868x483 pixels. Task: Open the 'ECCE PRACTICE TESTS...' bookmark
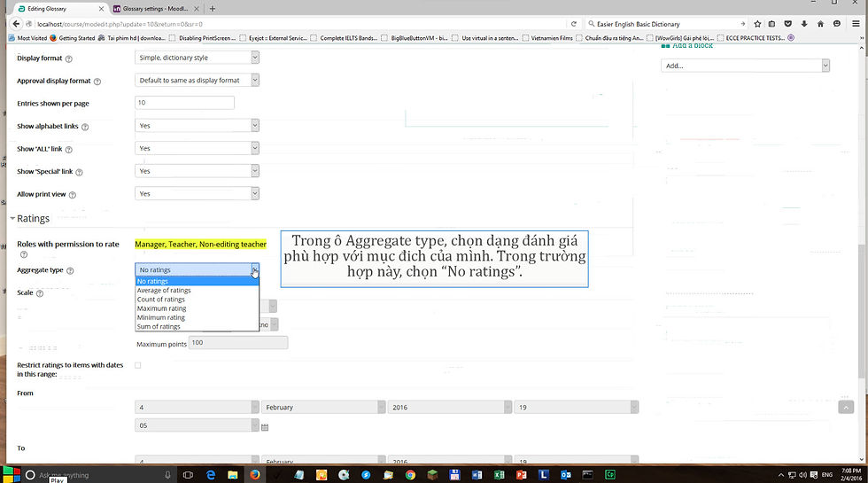(x=751, y=38)
